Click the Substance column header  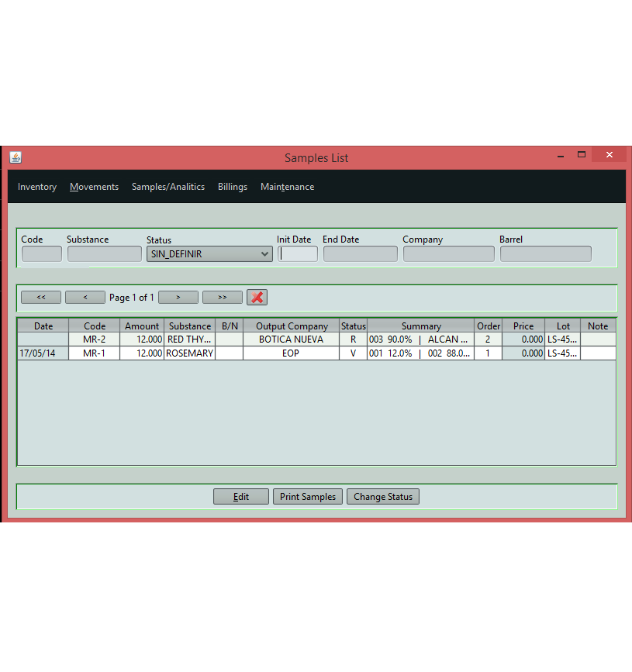[x=189, y=326]
